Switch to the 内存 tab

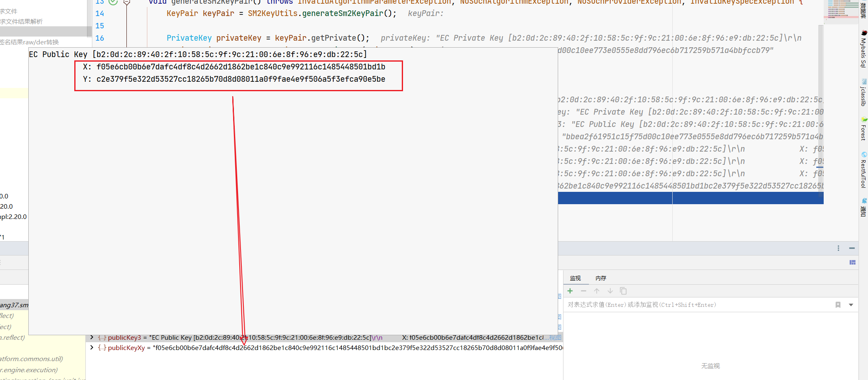click(x=601, y=278)
